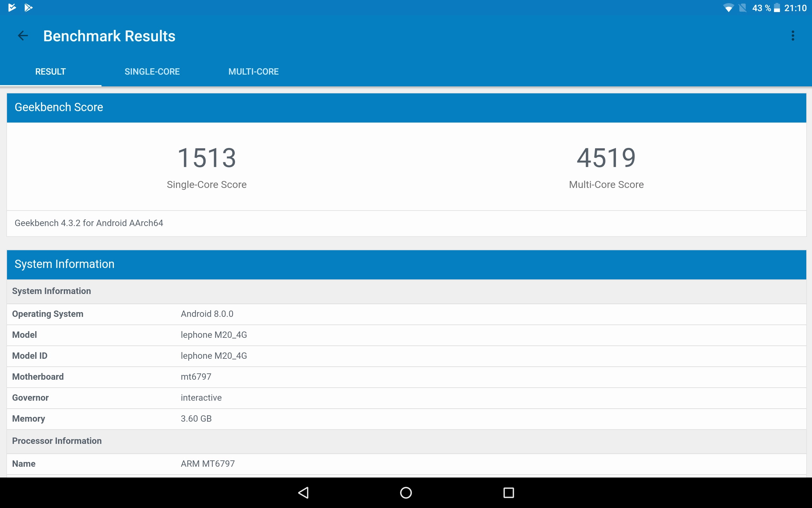812x508 pixels.
Task: Tap the Wi-Fi status icon
Action: tap(728, 8)
